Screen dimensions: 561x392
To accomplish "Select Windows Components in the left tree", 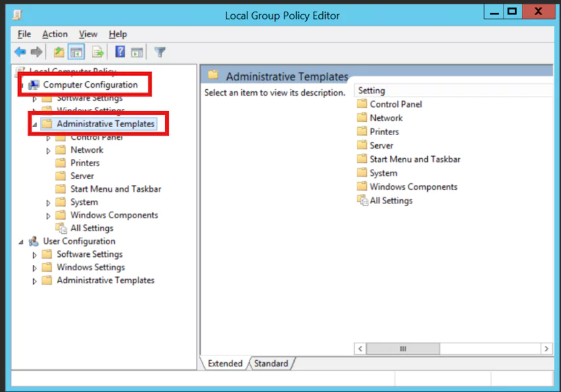I will (x=114, y=215).
